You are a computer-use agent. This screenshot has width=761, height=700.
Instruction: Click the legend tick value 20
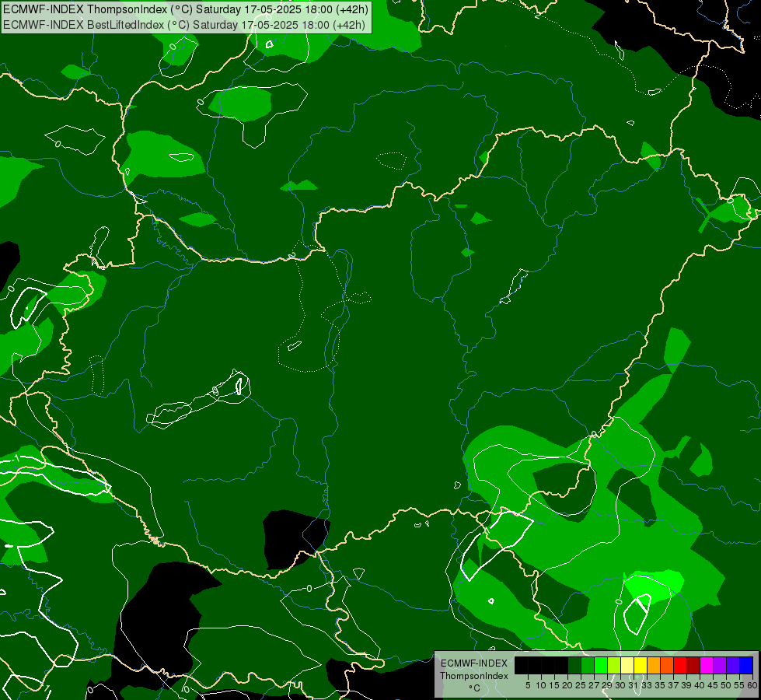[567, 685]
